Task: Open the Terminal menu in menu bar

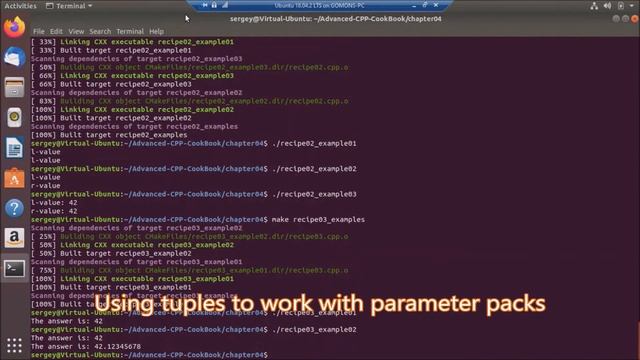Action: pyautogui.click(x=130, y=31)
